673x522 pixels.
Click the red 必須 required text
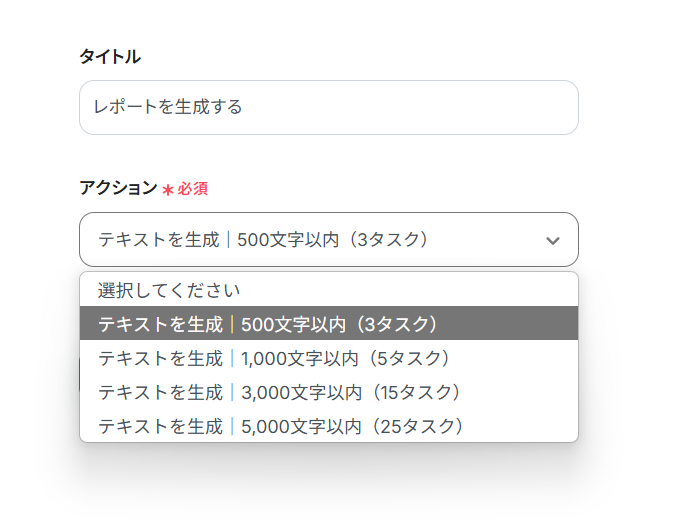pos(193,189)
